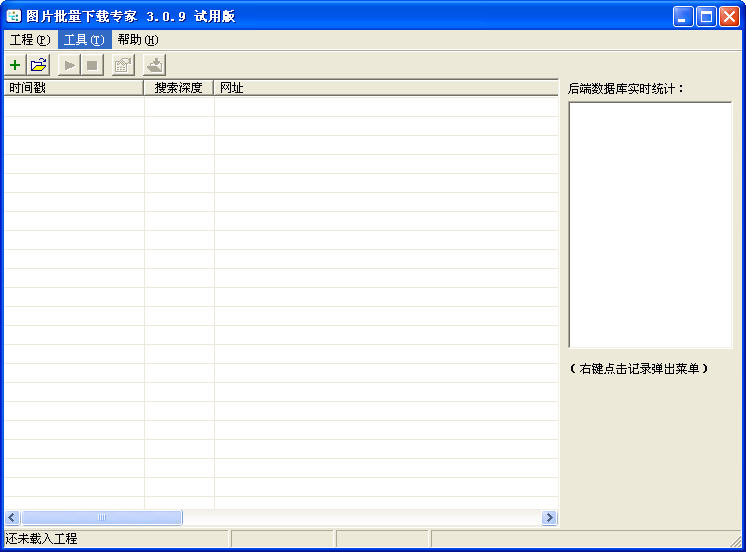Click the 时间戳 column header
This screenshot has width=746, height=552.
tap(74, 88)
